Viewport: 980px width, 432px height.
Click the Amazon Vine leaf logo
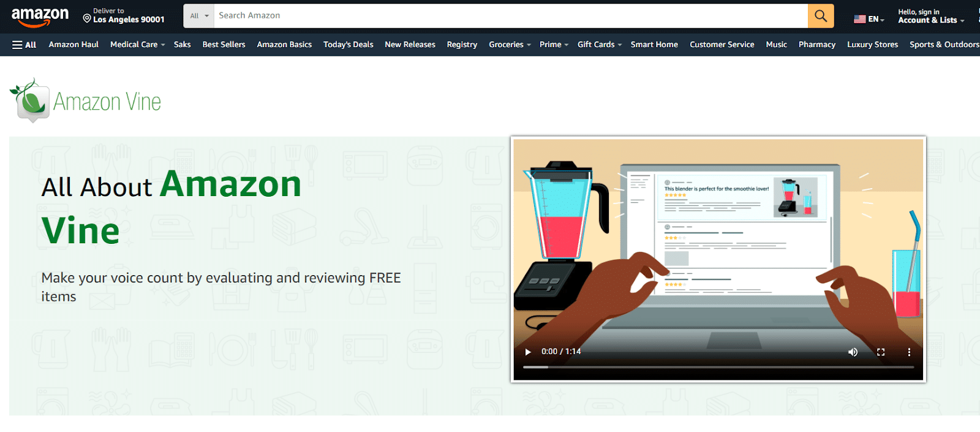30,100
